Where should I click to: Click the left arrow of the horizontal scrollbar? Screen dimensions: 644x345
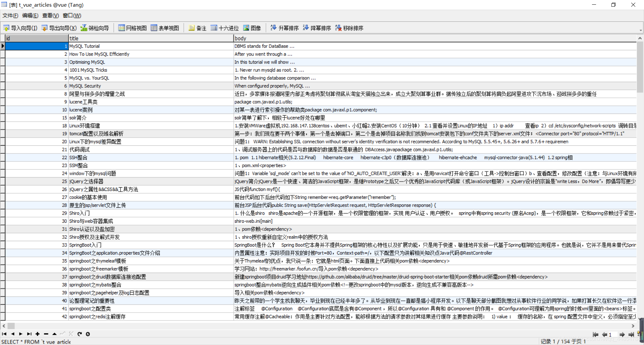pos(4,326)
